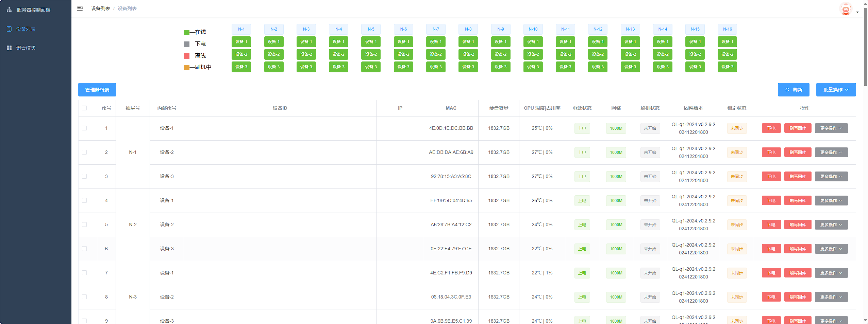Viewport: 868px width, 324px height.
Task: Click the green 在线 legend color swatch
Action: click(186, 33)
